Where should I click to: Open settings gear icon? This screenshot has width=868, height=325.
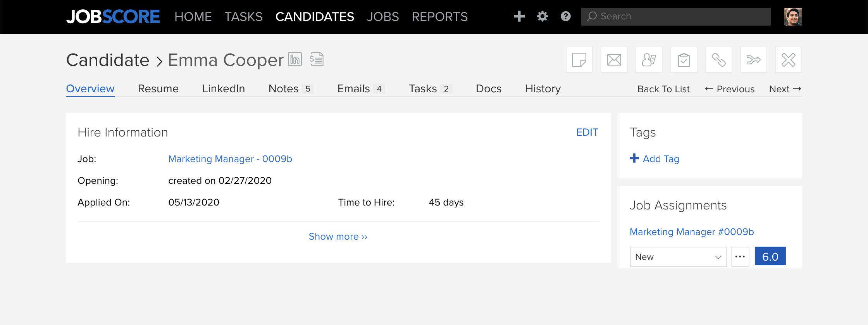click(x=542, y=16)
